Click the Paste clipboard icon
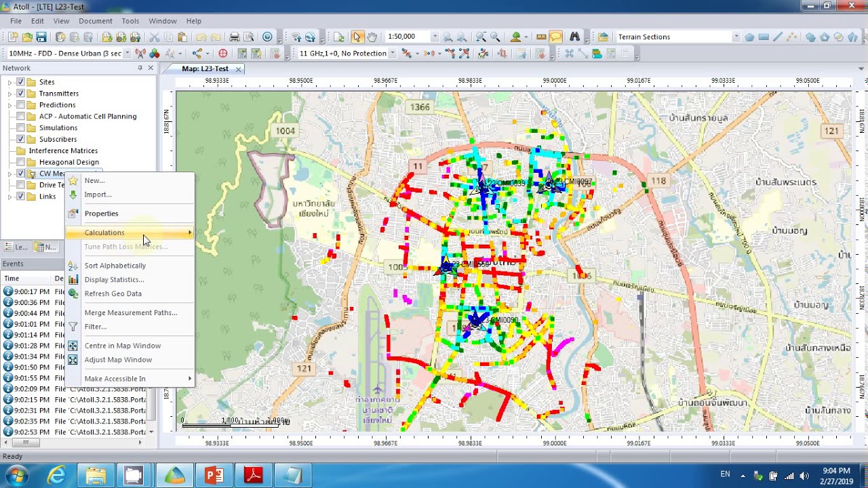Viewport: 868px width, 488px height. click(182, 37)
